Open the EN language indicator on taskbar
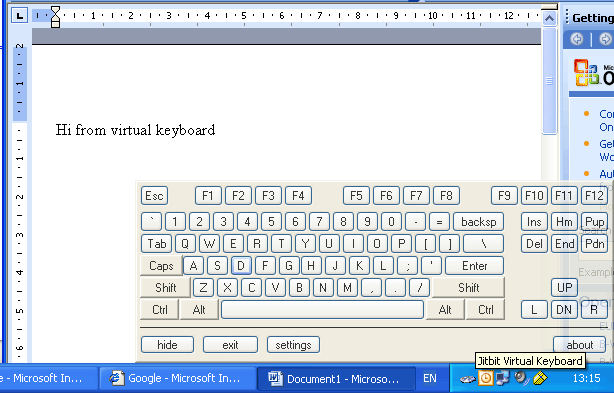The height and width of the screenshot is (393, 614). click(x=430, y=378)
